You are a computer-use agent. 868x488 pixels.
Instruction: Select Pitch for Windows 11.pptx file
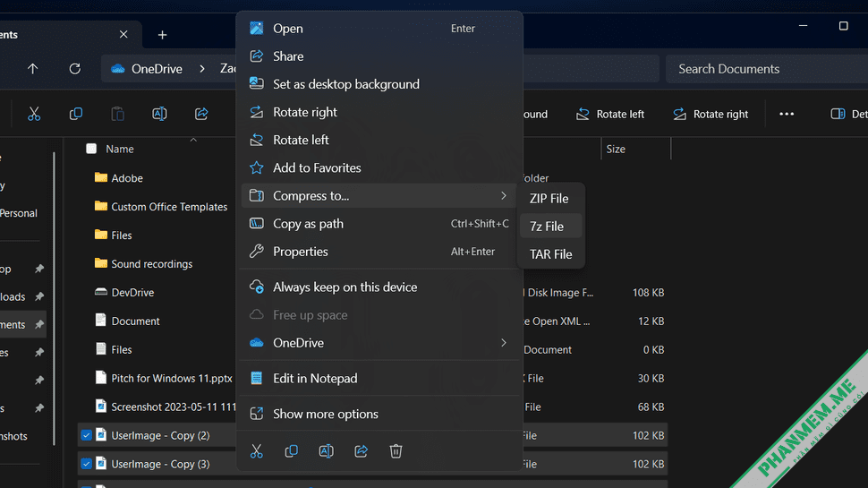[x=163, y=379]
